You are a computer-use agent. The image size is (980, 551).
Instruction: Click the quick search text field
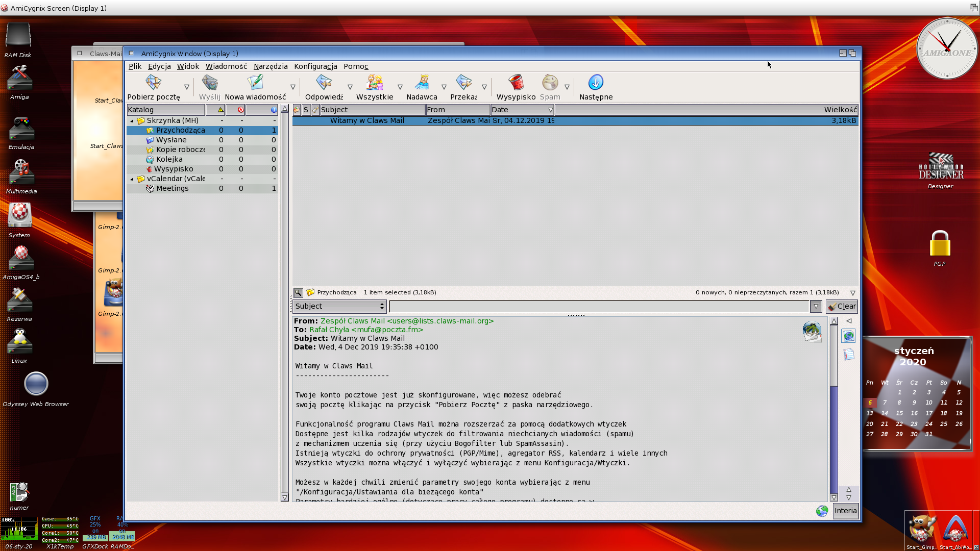[x=599, y=306]
